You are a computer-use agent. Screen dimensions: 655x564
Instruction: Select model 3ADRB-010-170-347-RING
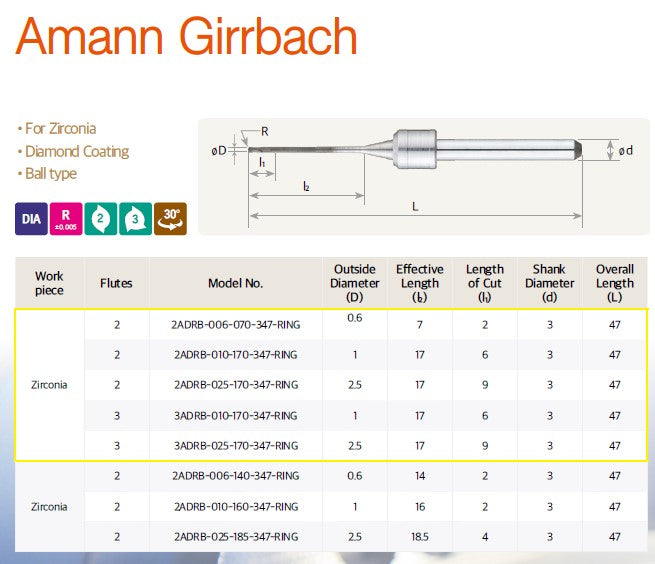coord(236,416)
